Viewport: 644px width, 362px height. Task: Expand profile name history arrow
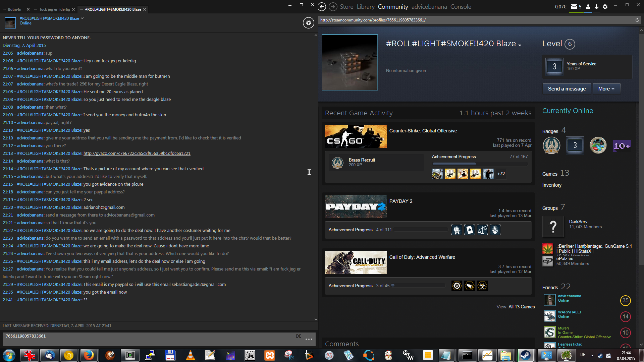point(520,45)
